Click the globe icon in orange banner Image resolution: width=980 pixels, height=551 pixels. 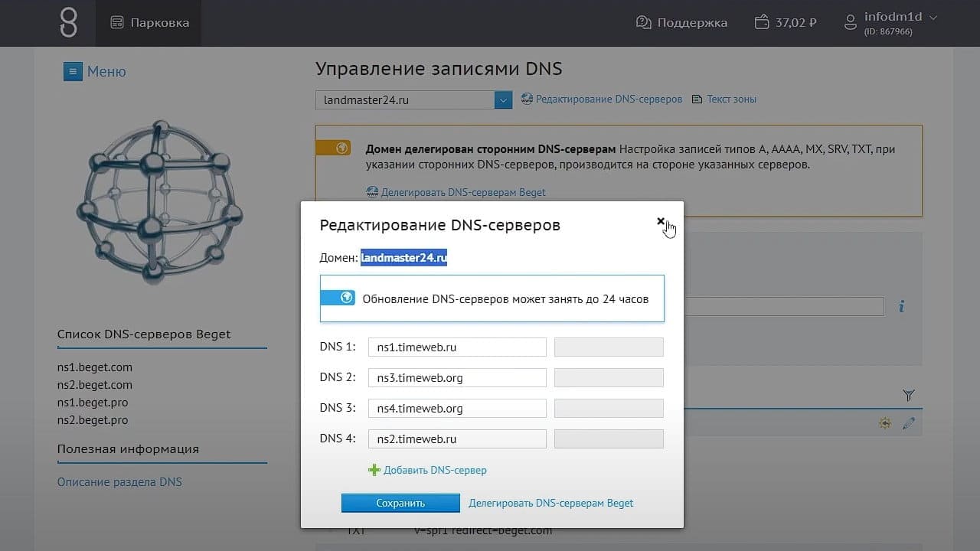[x=342, y=148]
